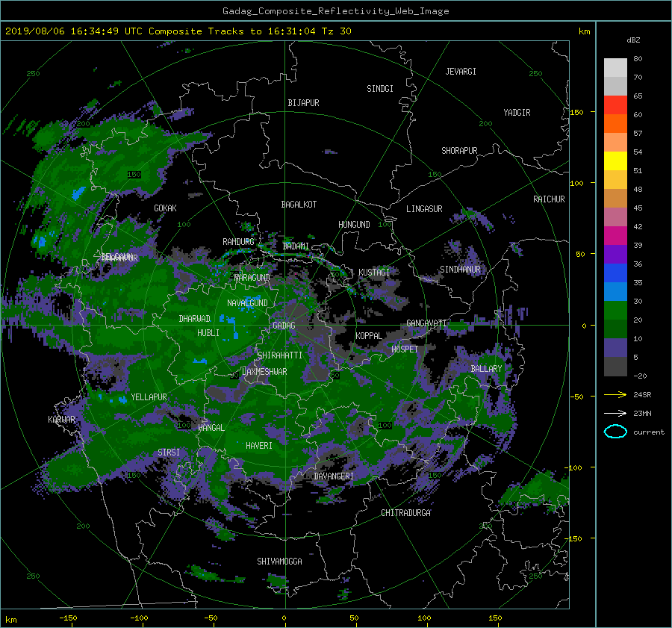
Task: Click the HAVERI city label
Action: pos(259,446)
